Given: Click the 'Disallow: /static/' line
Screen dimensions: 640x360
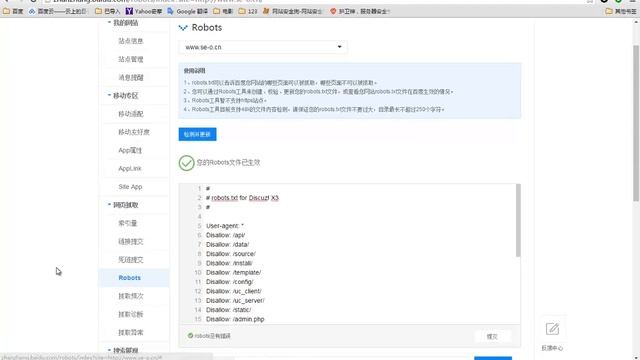Looking at the screenshot, I should coord(229,310).
